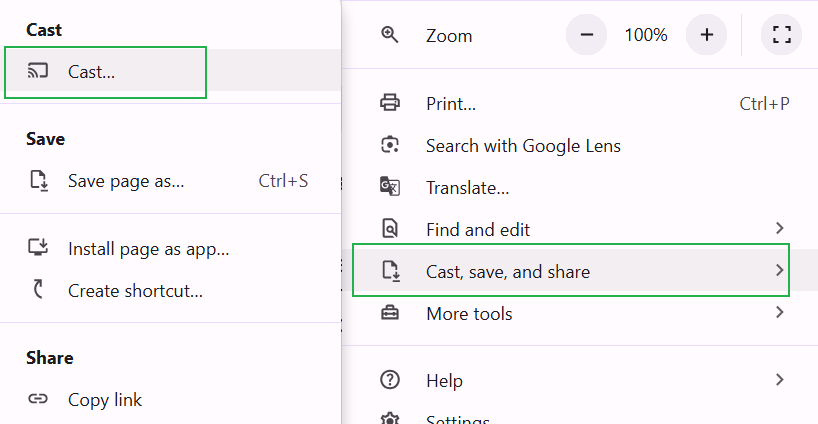Choose Save page as... entry
The image size is (818, 424).
(126, 181)
